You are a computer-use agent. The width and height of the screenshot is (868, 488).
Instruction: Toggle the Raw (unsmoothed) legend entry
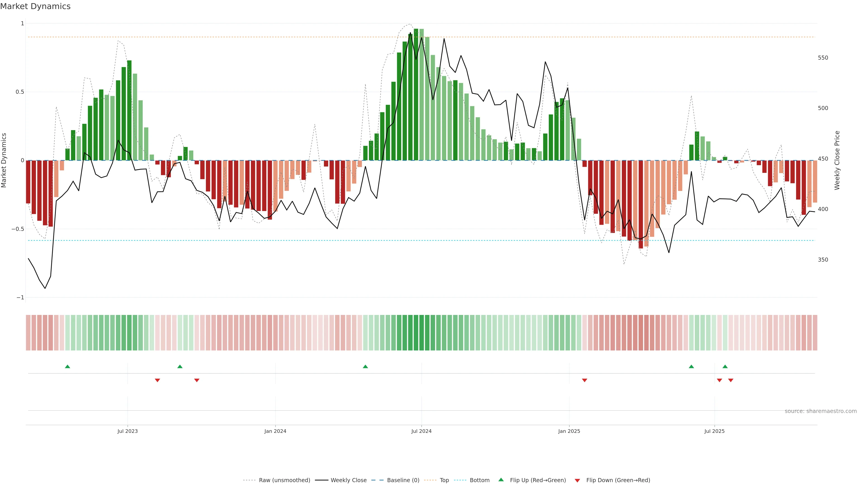point(284,480)
